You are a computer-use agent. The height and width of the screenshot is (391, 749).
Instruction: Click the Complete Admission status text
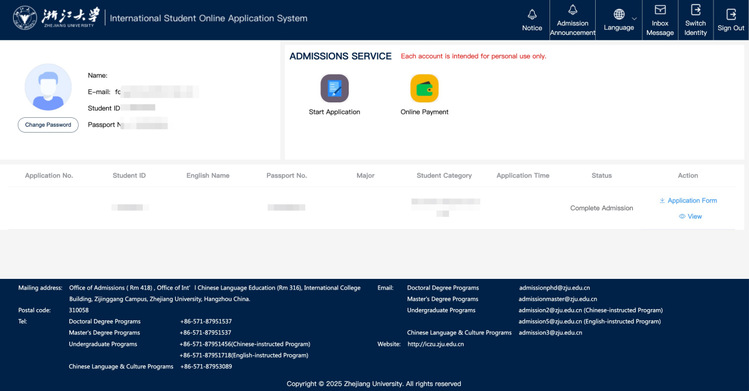601,208
